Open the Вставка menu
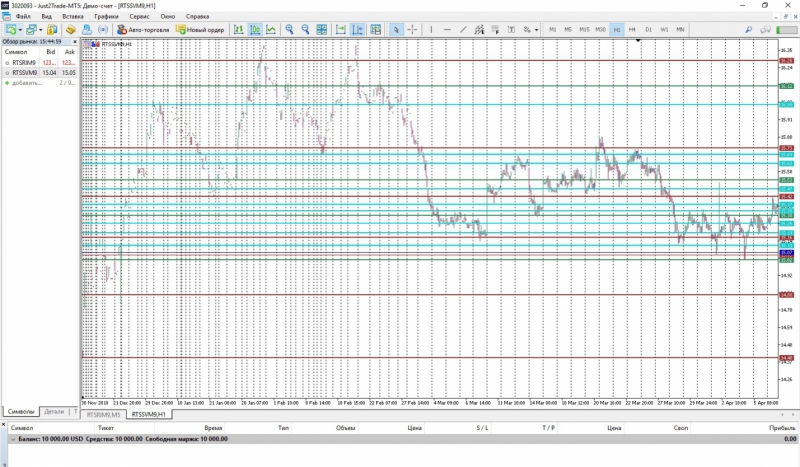The width and height of the screenshot is (800, 467). (72, 16)
